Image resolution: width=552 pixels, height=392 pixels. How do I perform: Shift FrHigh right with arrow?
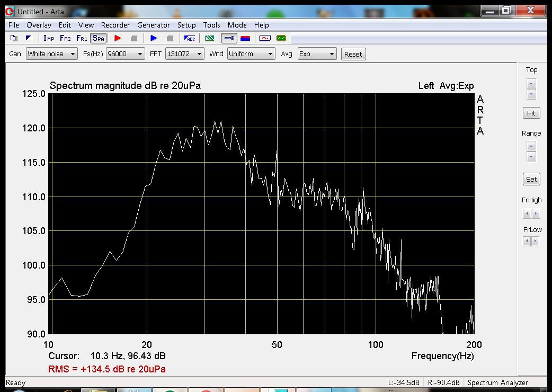536,213
